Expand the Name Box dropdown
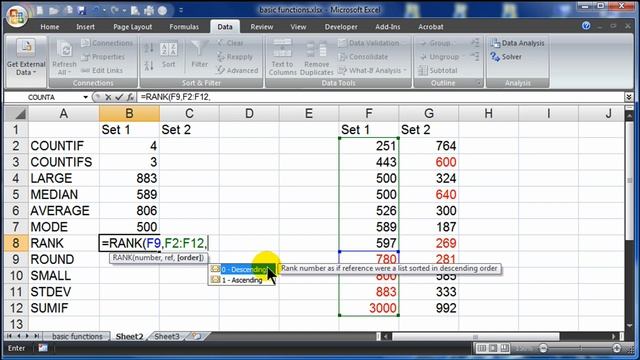This screenshot has width=640, height=360. (x=85, y=97)
